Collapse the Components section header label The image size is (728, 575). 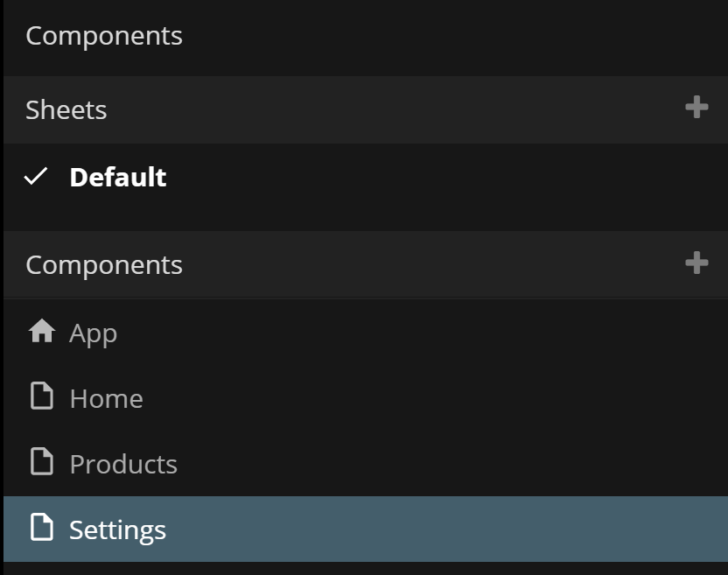[x=104, y=264]
